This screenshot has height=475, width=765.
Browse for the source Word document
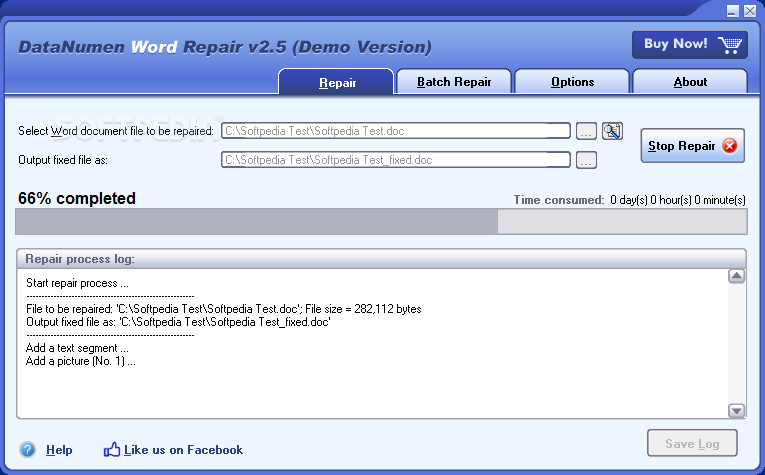(586, 131)
